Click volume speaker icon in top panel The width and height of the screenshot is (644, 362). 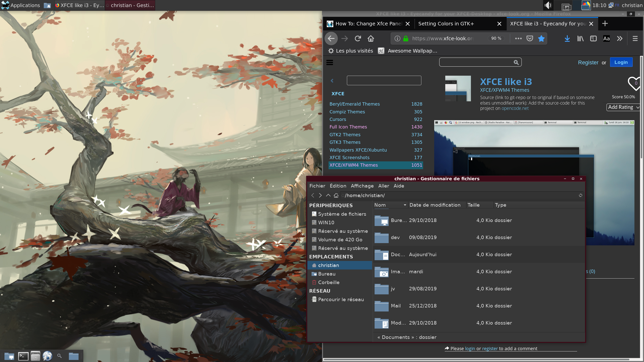pos(548,5)
